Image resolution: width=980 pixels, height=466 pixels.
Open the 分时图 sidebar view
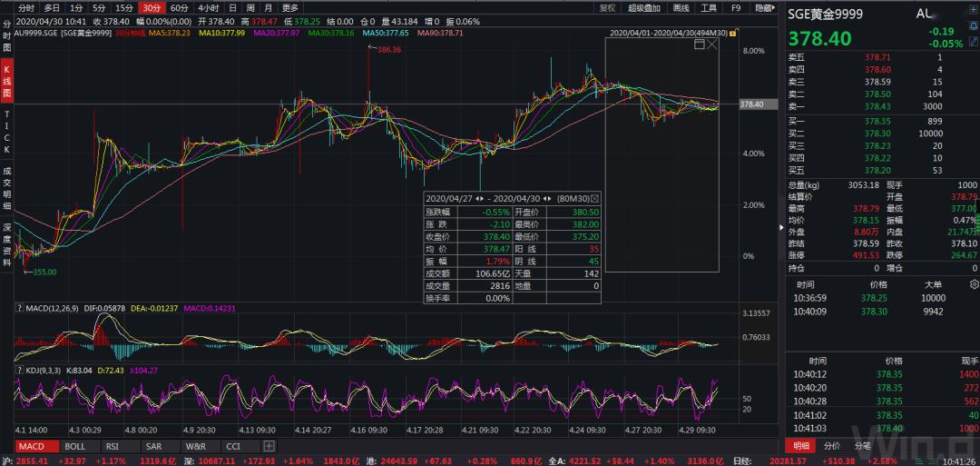7,35
